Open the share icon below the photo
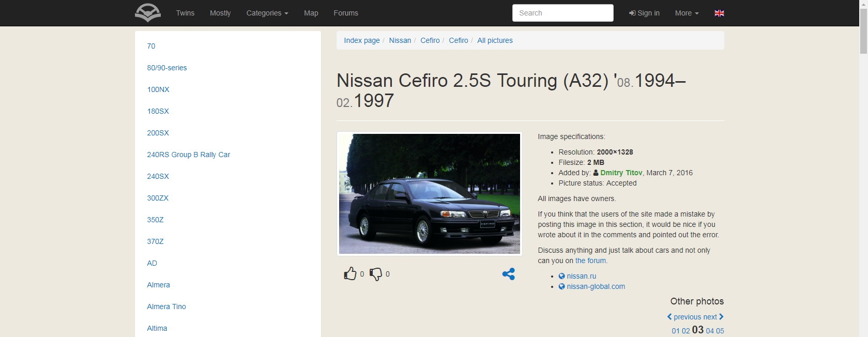Image resolution: width=868 pixels, height=337 pixels. pyautogui.click(x=509, y=274)
